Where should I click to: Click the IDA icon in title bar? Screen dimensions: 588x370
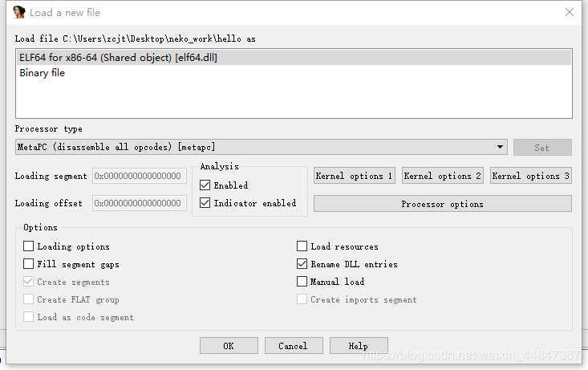click(x=18, y=13)
